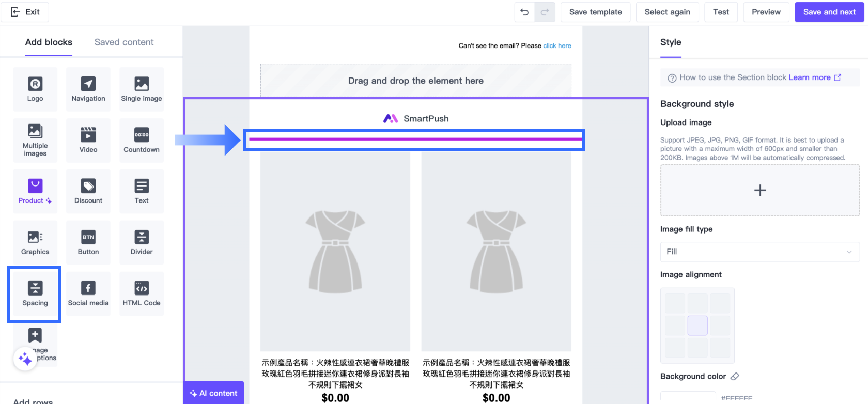Insert an HTML Code block
Viewport: 868px width, 404px height.
[142, 293]
